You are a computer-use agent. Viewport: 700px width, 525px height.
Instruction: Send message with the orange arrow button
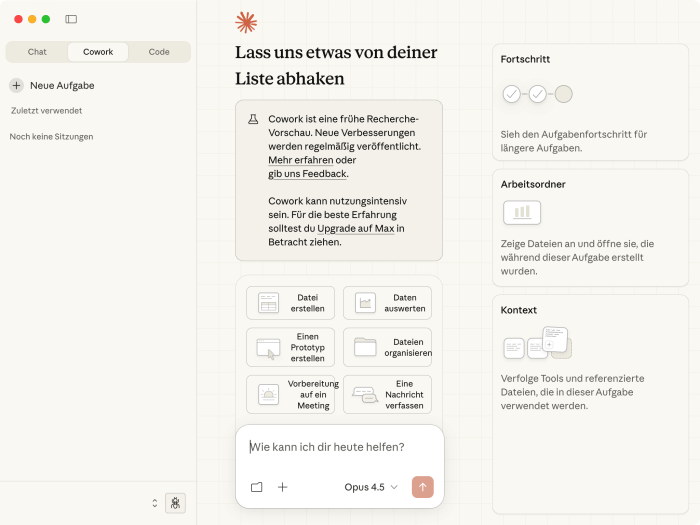[423, 487]
